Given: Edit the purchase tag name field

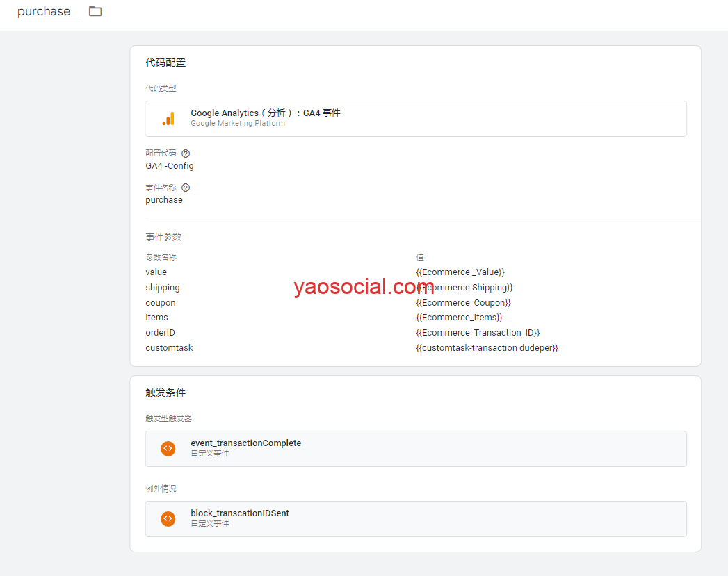Looking at the screenshot, I should (x=46, y=12).
